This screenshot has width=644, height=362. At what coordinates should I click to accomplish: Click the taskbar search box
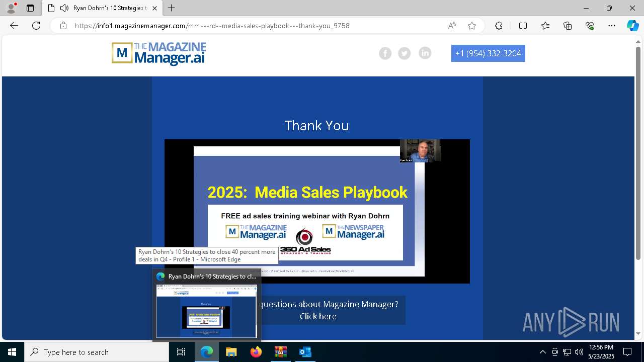pos(97,352)
